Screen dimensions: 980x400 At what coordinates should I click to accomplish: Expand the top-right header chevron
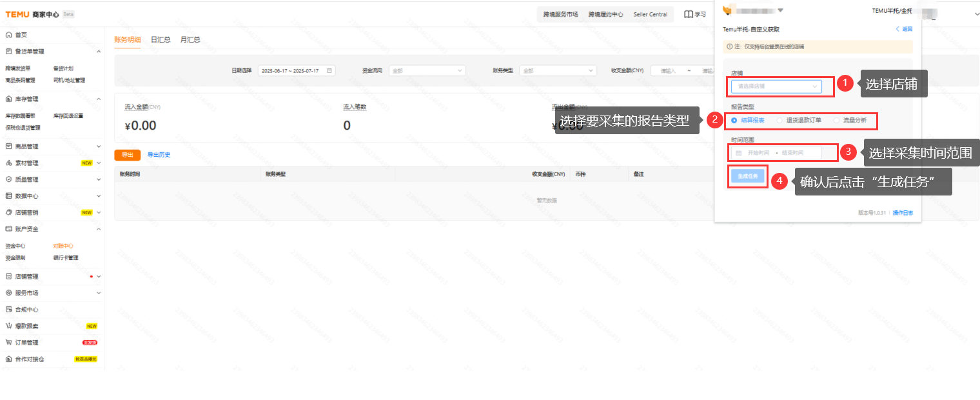pyautogui.click(x=976, y=14)
